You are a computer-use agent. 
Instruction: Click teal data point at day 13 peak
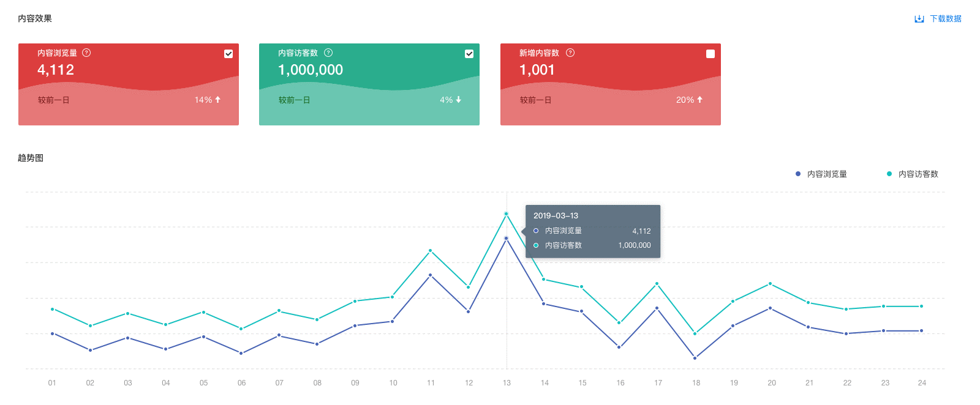pos(507,214)
